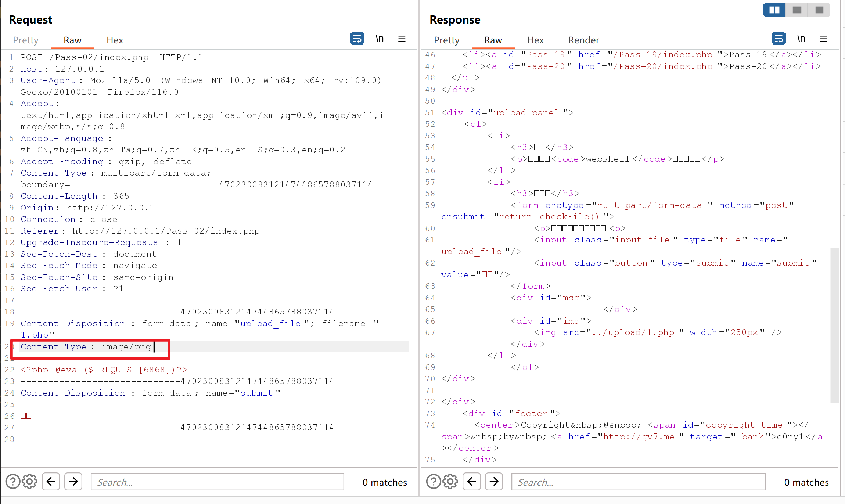Click the 'Sec-Fetch-Mode: navigate' header

[x=89, y=266]
